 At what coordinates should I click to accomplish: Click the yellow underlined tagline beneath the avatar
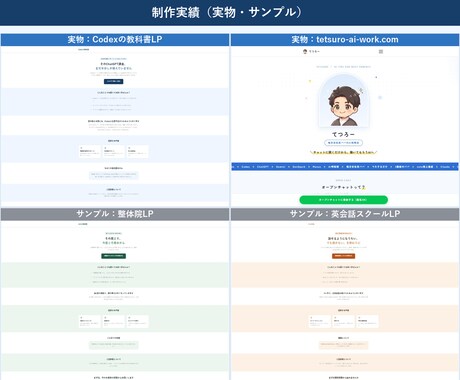coord(344,152)
